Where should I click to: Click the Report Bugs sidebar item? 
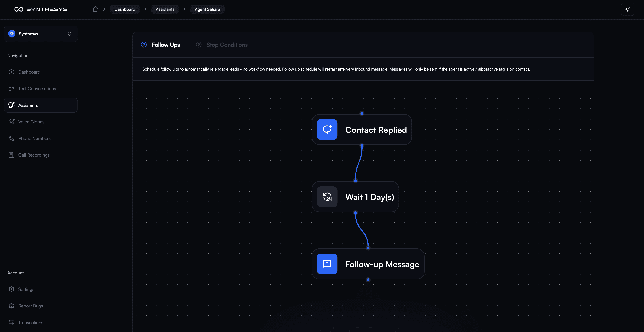(31, 306)
